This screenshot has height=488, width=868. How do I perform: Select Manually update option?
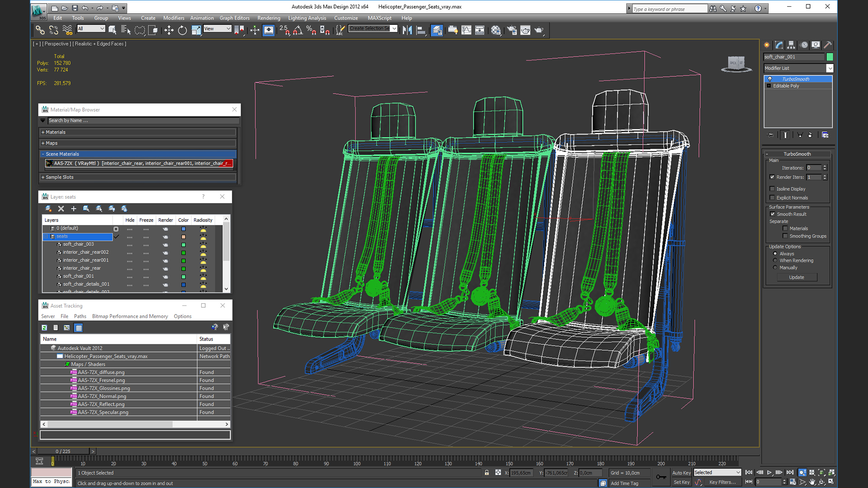[775, 267]
